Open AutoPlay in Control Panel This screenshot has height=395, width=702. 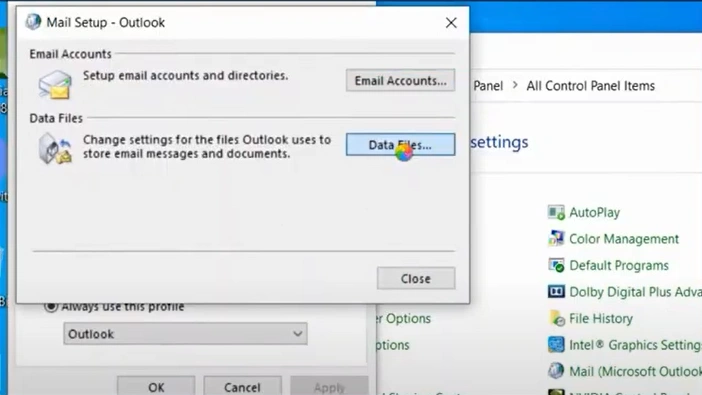[594, 212]
